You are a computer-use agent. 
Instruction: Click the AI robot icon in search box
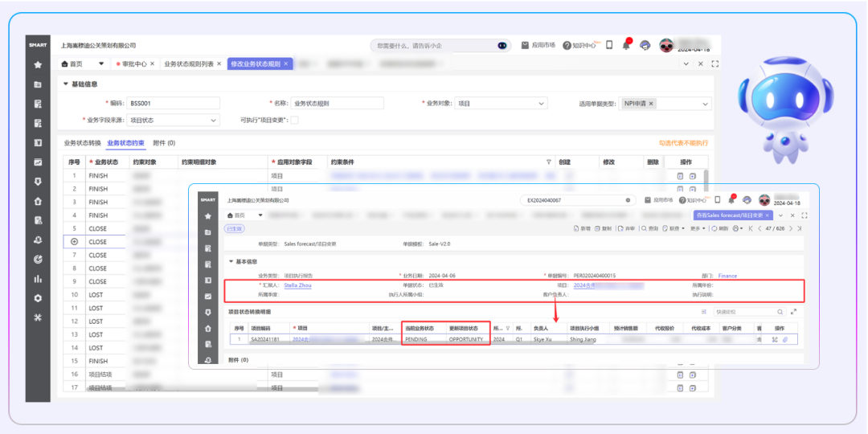click(x=502, y=46)
